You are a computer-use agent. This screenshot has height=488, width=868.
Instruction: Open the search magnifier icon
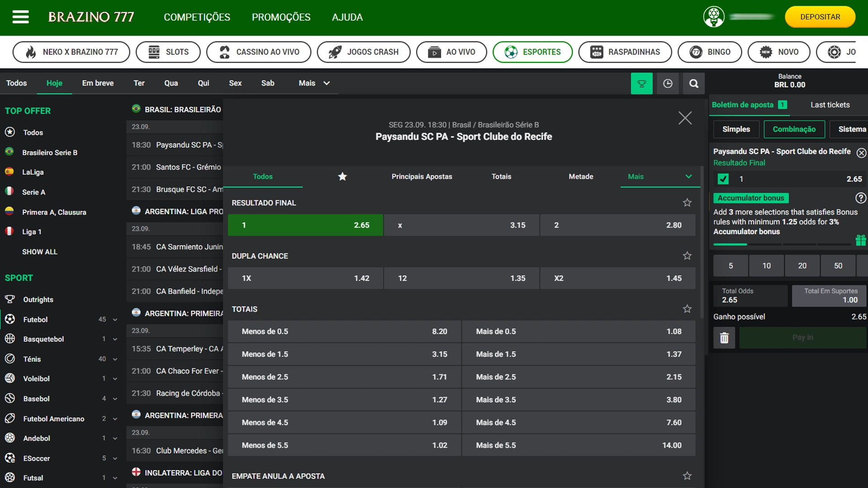[x=694, y=83]
